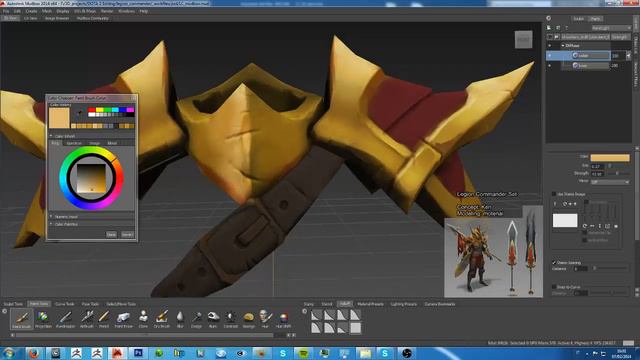Select the Clone paint tool
The height and width of the screenshot is (360, 640).
point(143,318)
